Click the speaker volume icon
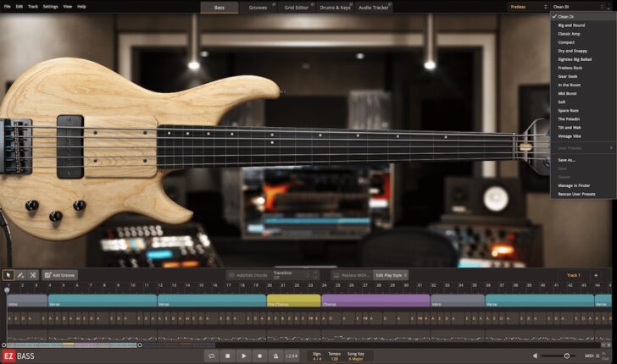 tap(536, 356)
